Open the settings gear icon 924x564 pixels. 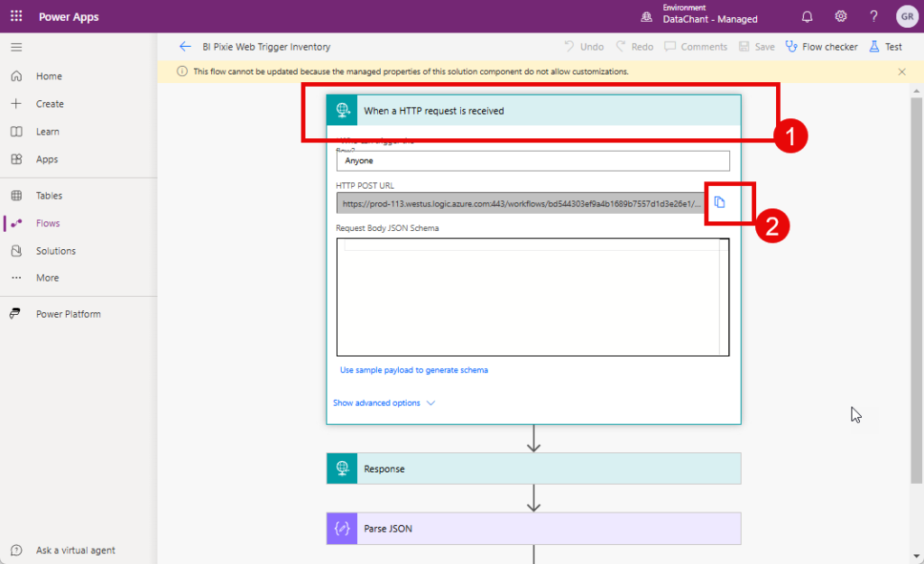[x=840, y=16]
